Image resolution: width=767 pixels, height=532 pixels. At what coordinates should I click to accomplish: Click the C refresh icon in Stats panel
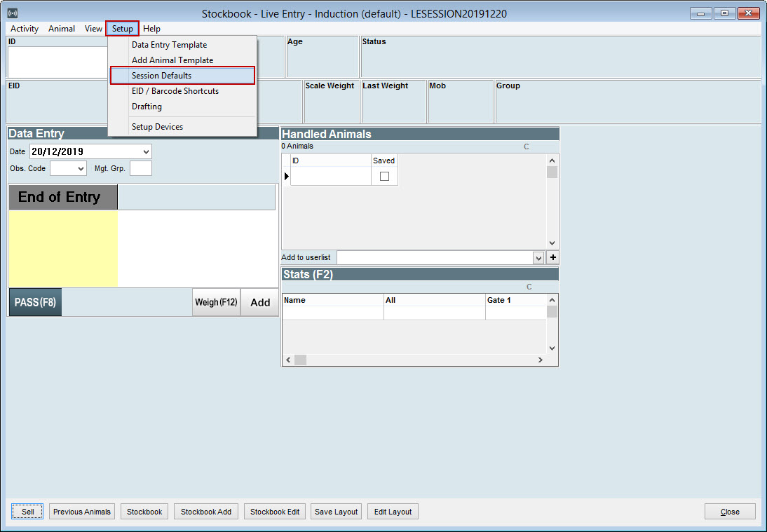pyautogui.click(x=529, y=287)
